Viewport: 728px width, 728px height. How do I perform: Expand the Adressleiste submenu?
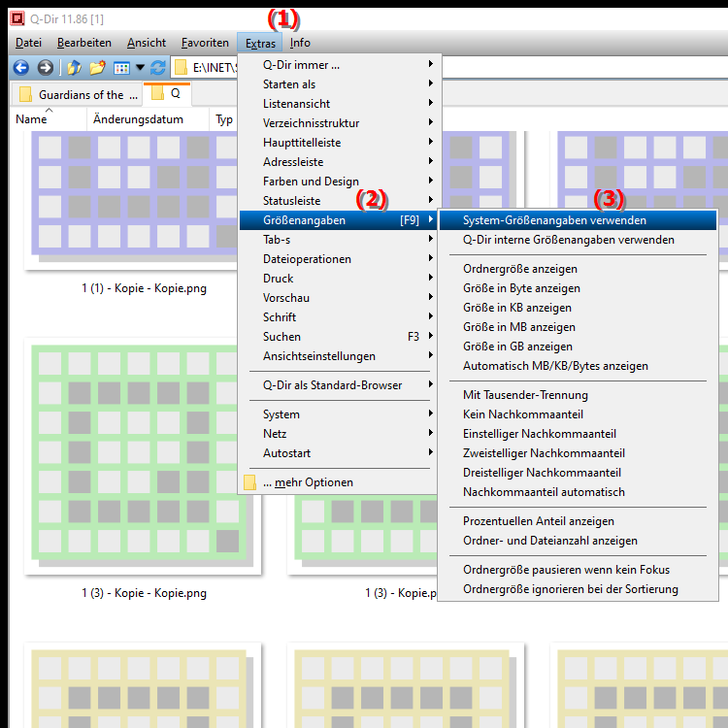338,162
